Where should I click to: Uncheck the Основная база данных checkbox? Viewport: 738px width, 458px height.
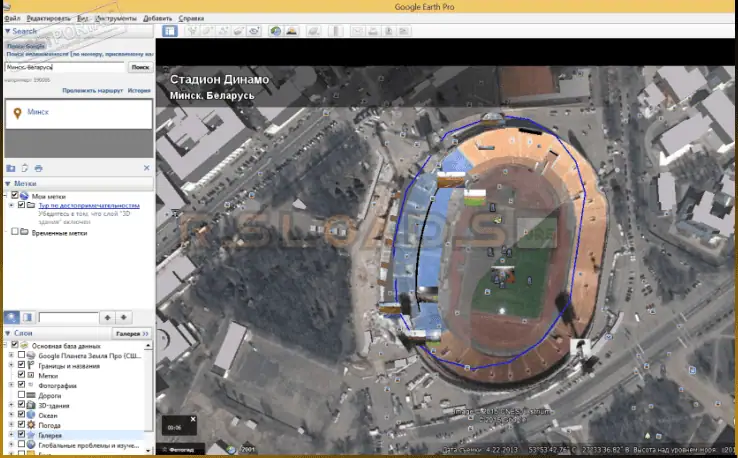click(15, 345)
